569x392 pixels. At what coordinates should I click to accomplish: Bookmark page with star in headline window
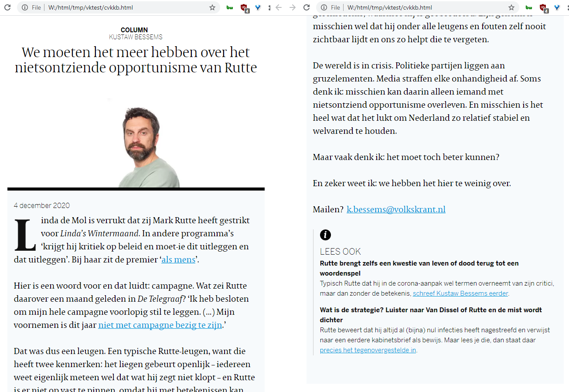(212, 7)
